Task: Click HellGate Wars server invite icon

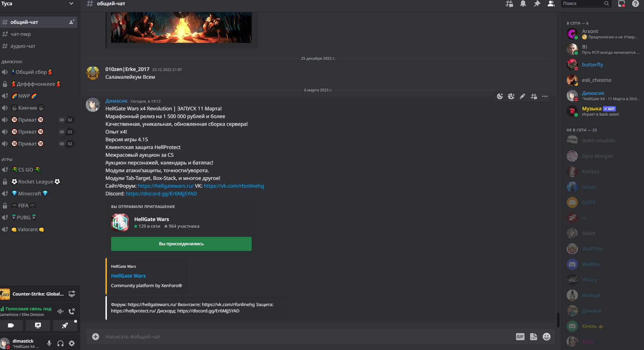Action: [120, 222]
